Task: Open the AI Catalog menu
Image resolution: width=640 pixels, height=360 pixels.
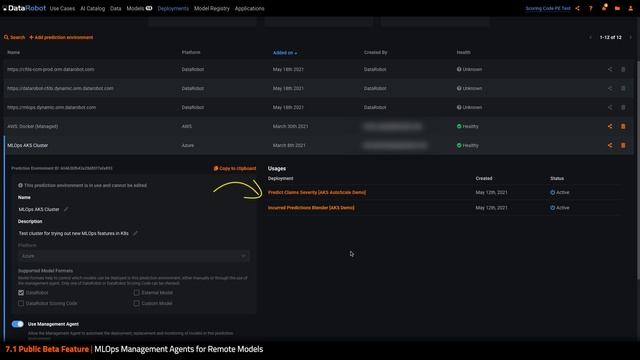Action: [x=93, y=8]
